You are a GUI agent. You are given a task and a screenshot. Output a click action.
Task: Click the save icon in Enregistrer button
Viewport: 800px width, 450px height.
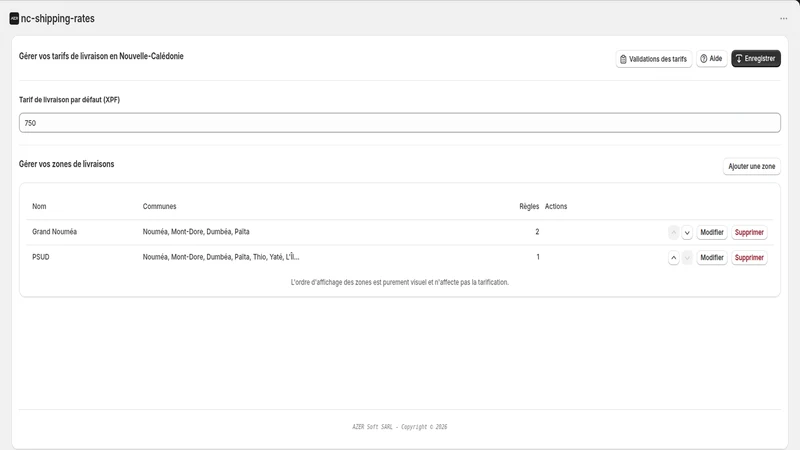[739, 59]
